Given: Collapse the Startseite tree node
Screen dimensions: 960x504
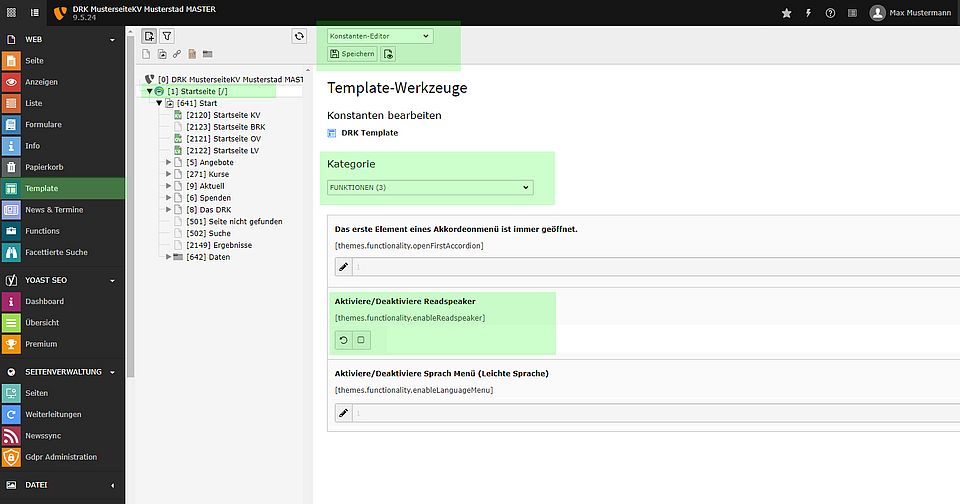Looking at the screenshot, I should pyautogui.click(x=150, y=91).
